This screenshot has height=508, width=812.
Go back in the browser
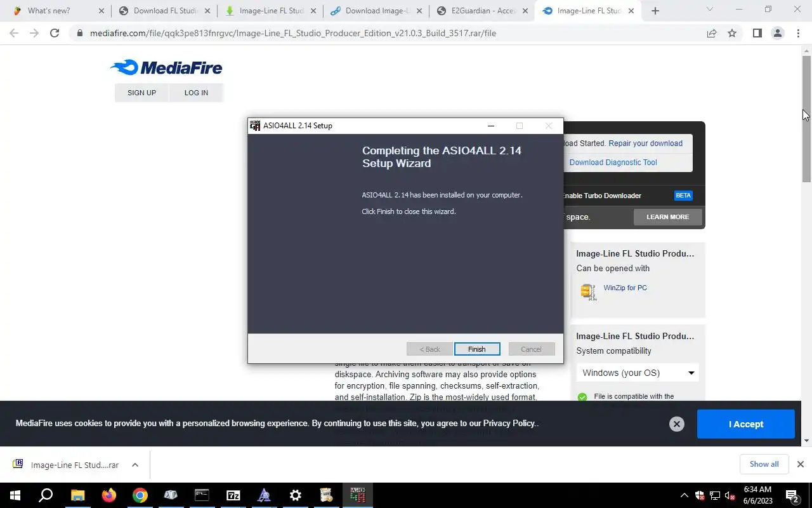(x=14, y=33)
